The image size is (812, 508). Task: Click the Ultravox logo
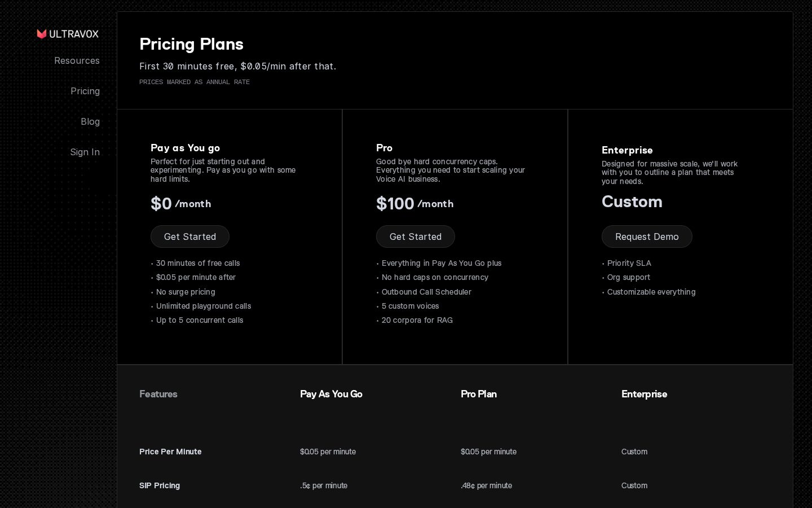[x=68, y=34]
